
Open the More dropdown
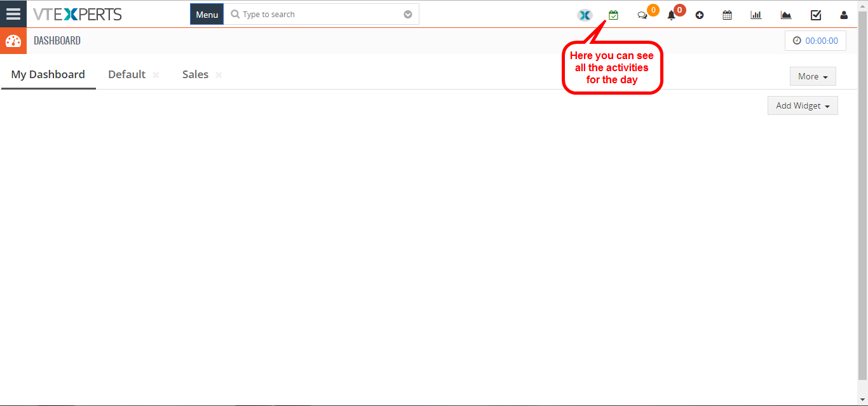[813, 76]
